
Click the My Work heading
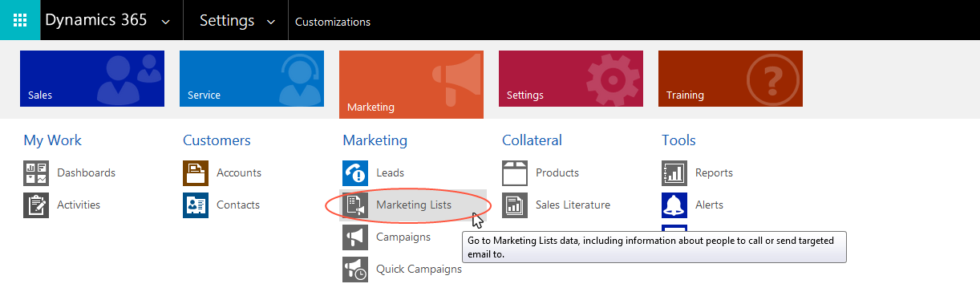click(52, 140)
